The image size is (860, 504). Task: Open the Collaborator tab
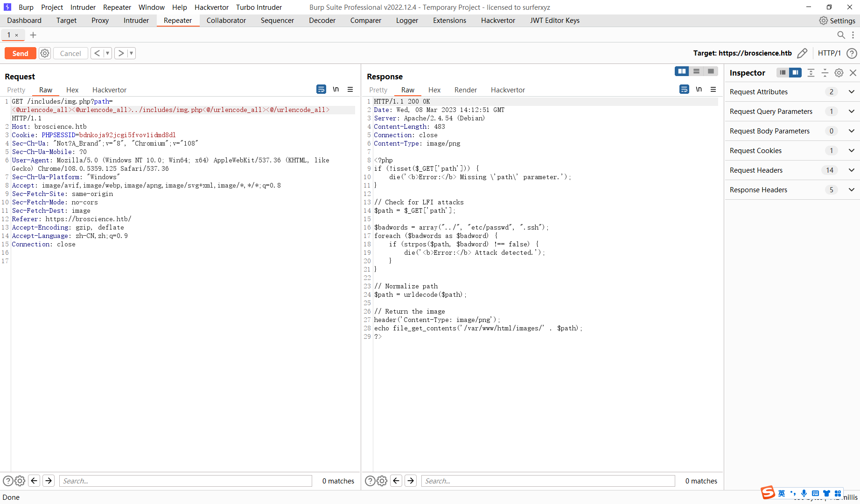[x=226, y=21]
